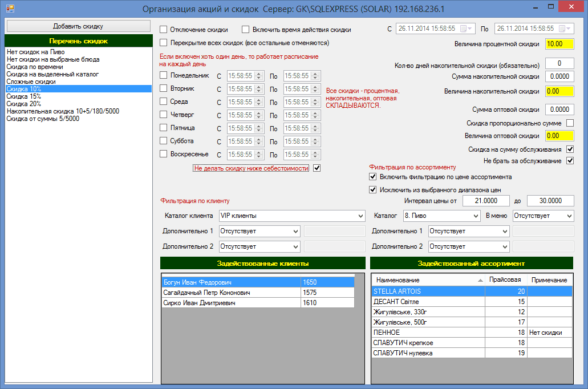The image size is (588, 389).
Task: Sort assortment by 'Наименование' column header
Action: [429, 280]
